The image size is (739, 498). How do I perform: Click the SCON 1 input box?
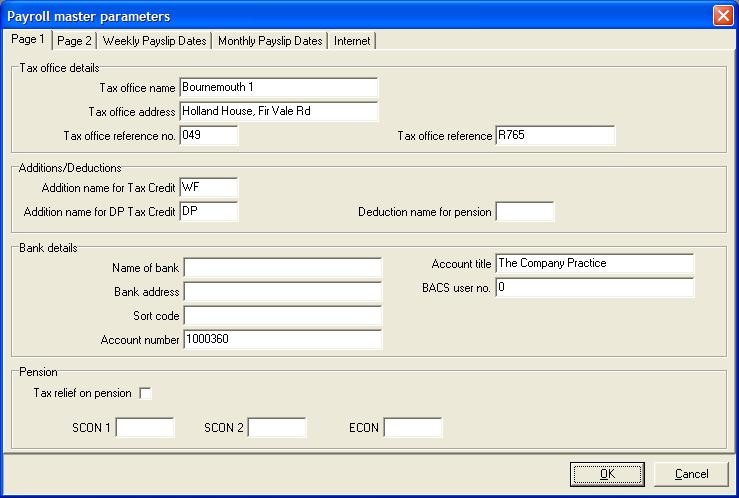point(145,427)
